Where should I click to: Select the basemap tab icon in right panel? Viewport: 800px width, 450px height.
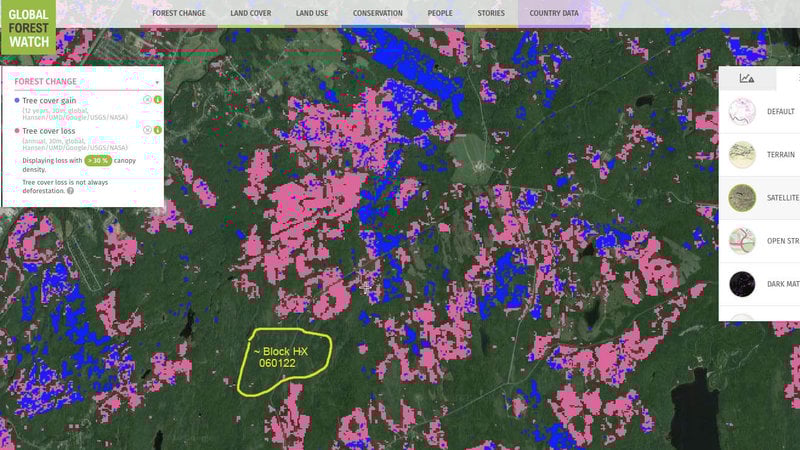coord(746,78)
